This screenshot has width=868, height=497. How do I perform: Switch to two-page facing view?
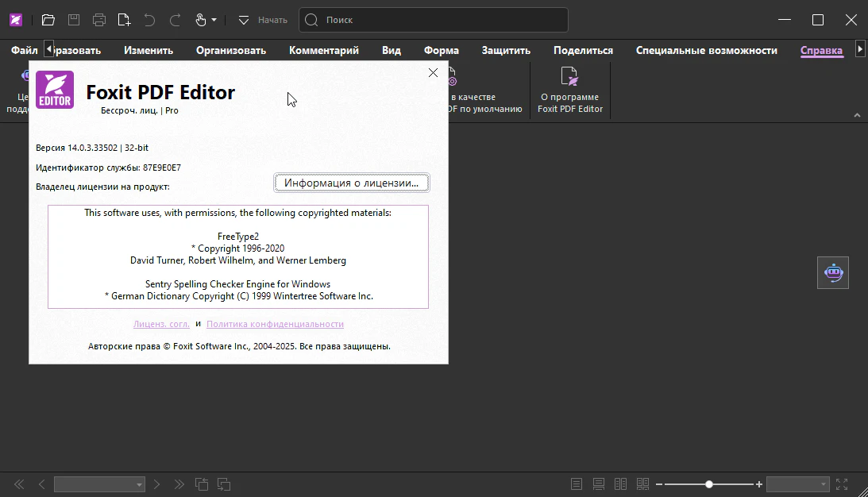pos(620,484)
